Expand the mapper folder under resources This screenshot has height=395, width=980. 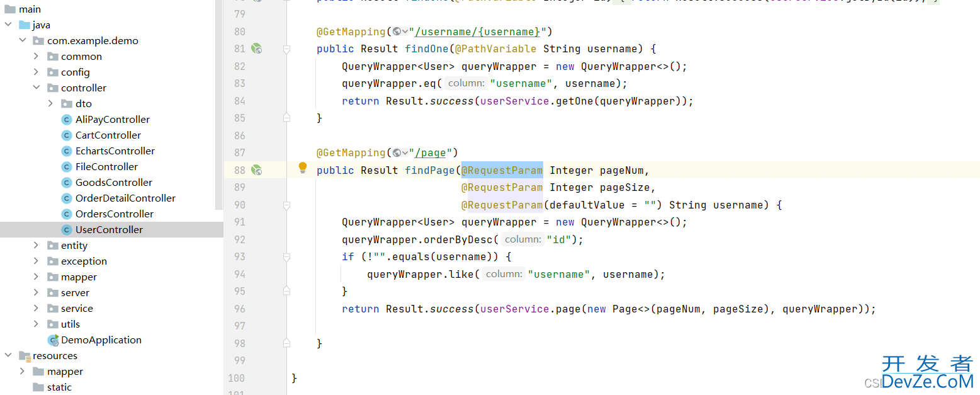[23, 371]
